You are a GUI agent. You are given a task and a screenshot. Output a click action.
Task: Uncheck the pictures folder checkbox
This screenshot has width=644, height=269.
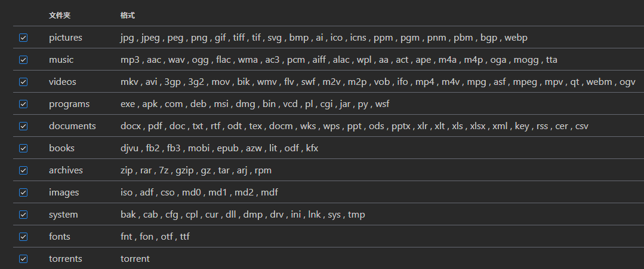click(x=23, y=38)
